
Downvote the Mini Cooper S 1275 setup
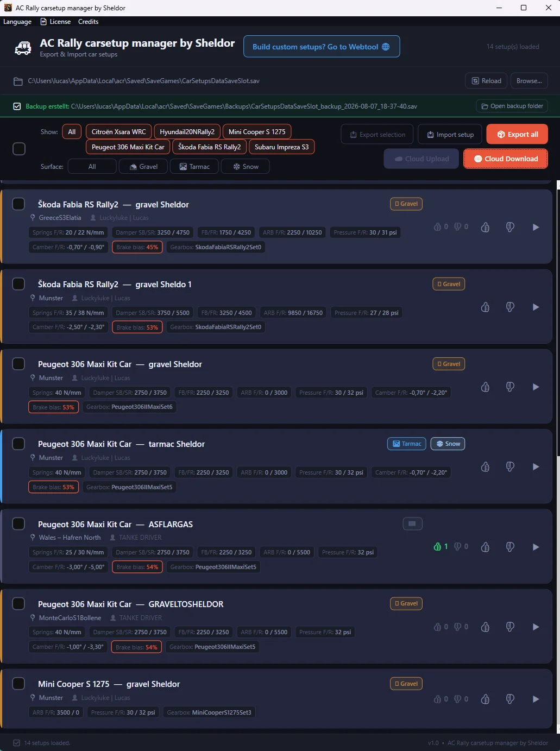pos(510,699)
